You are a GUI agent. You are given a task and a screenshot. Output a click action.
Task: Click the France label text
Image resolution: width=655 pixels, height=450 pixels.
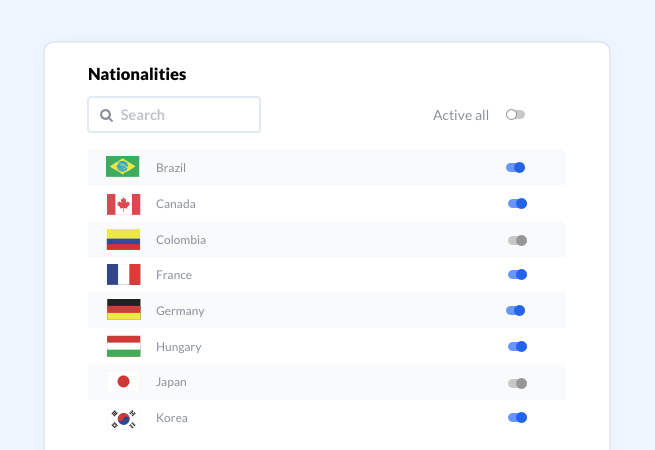(174, 275)
